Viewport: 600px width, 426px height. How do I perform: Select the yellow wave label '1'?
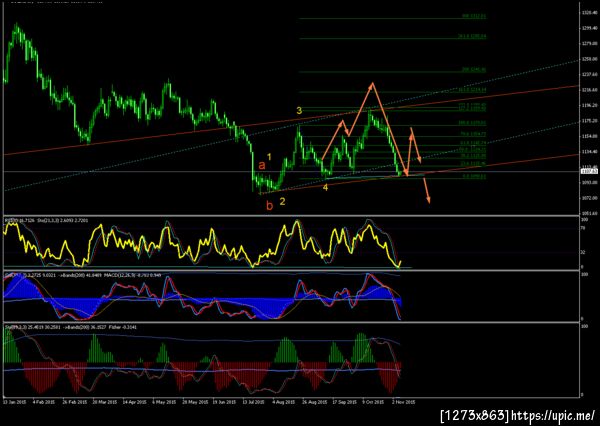(x=269, y=157)
